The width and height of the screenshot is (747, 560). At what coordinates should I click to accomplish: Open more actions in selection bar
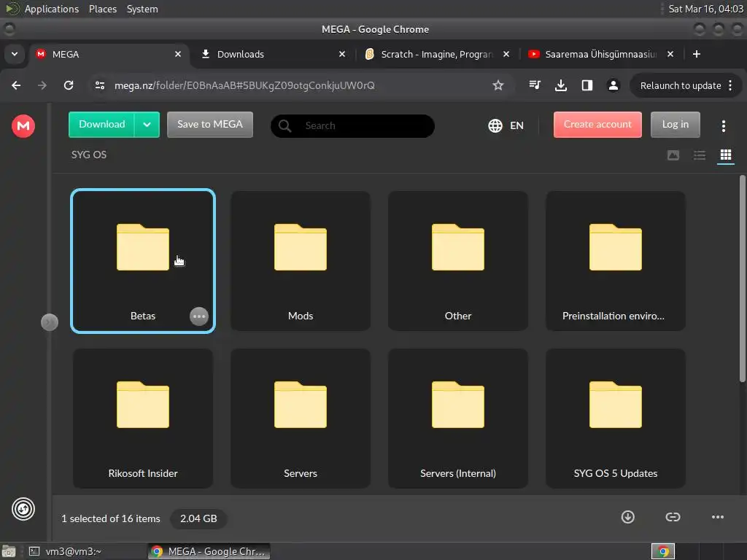(718, 517)
